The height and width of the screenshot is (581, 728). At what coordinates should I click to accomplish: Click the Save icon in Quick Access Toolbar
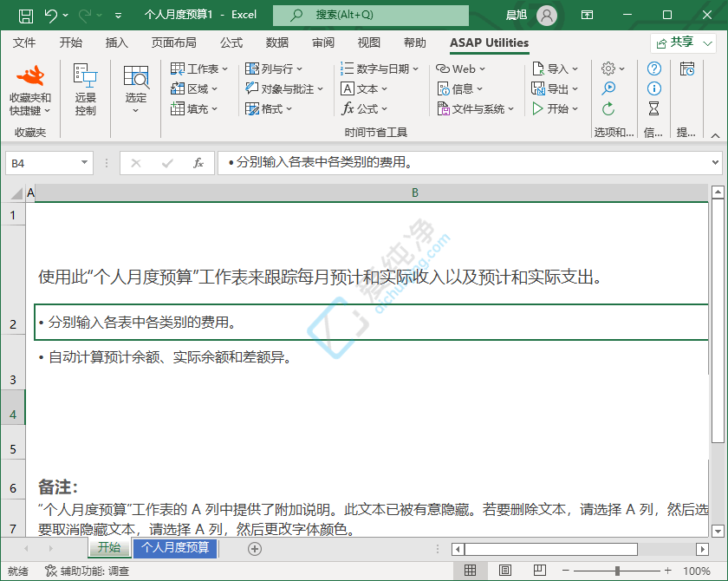point(25,15)
